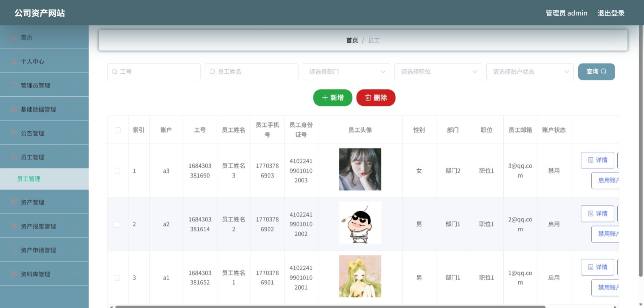Screen dimensions: 644x308
Task: Expand the 资产报废管理 menu chevron
Action: click(x=79, y=226)
